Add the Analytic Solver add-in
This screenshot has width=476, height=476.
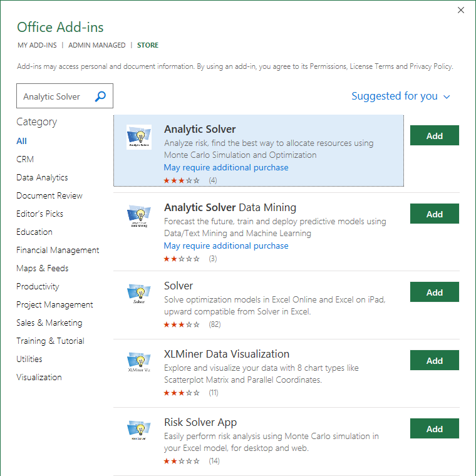tap(434, 136)
